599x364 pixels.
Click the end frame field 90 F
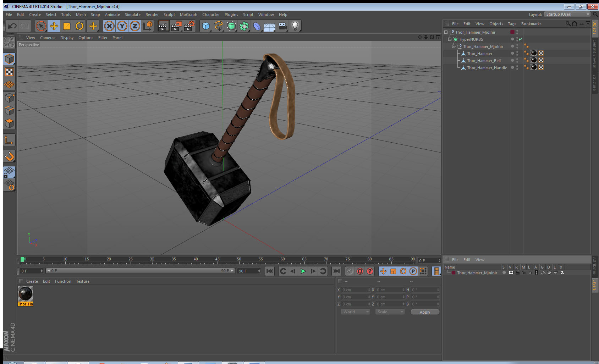(x=249, y=271)
